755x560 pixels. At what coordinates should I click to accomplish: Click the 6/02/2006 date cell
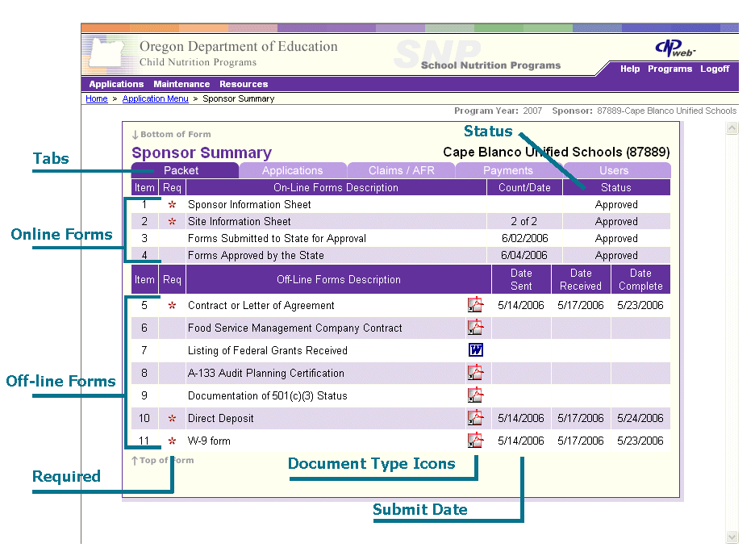(x=525, y=238)
